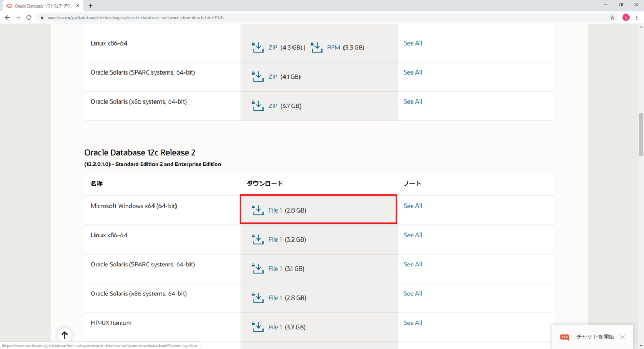Download Solaris SPARC ZIP (4.1 GB) link
This screenshot has width=644, height=349.
click(x=273, y=77)
